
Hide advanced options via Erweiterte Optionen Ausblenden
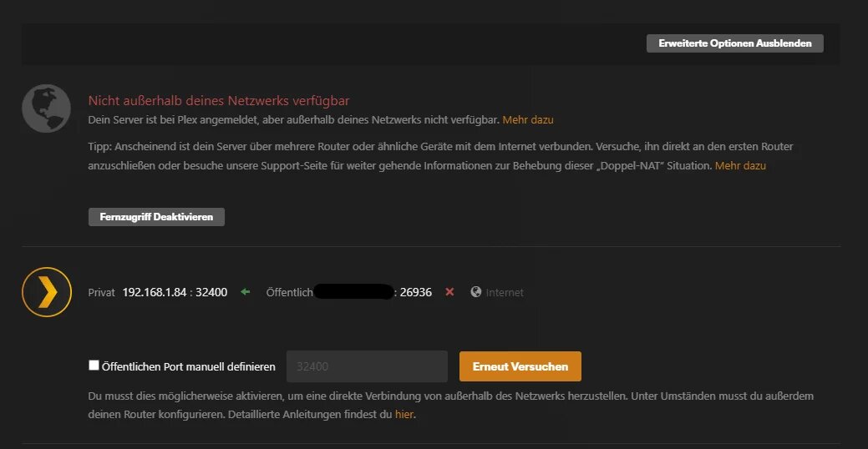(734, 43)
